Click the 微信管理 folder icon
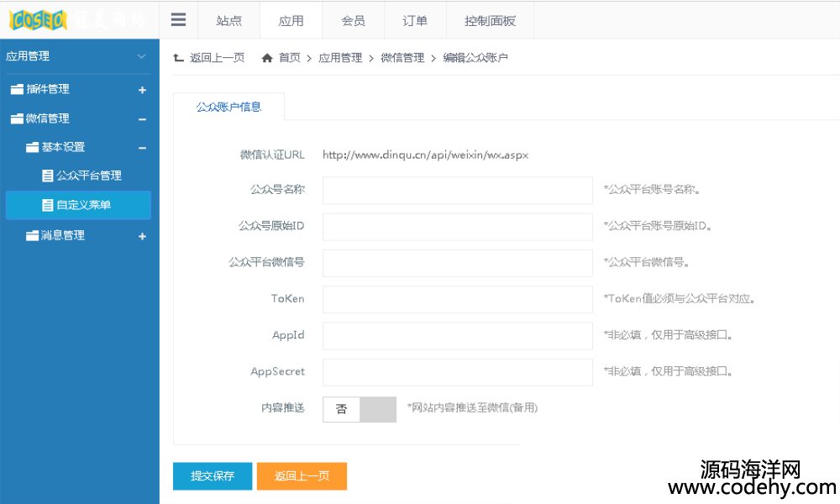The height and width of the screenshot is (504, 840). (17, 118)
